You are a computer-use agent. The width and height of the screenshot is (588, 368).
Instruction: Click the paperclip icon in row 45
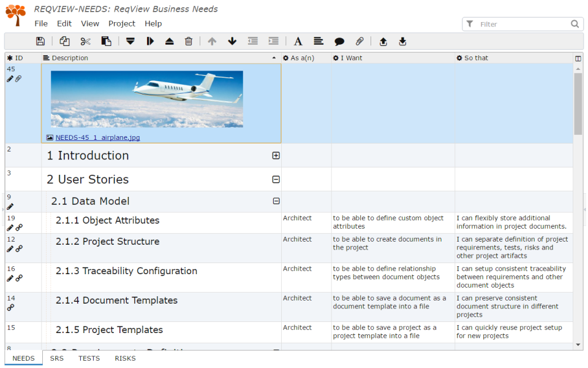point(18,79)
